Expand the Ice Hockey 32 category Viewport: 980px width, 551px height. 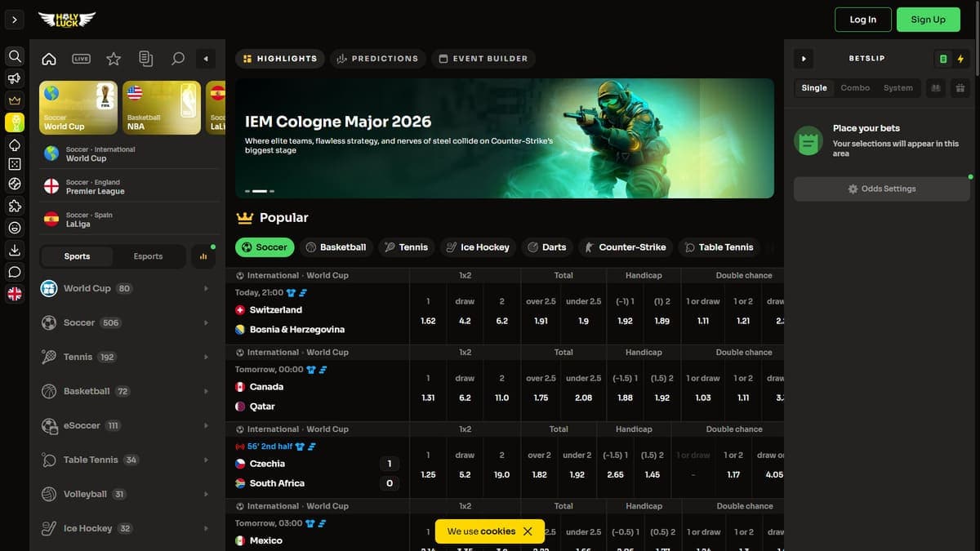tap(127, 528)
